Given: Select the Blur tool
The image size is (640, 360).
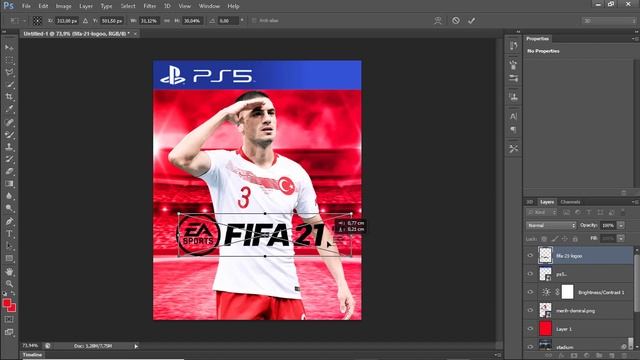Looking at the screenshot, I should [9, 196].
